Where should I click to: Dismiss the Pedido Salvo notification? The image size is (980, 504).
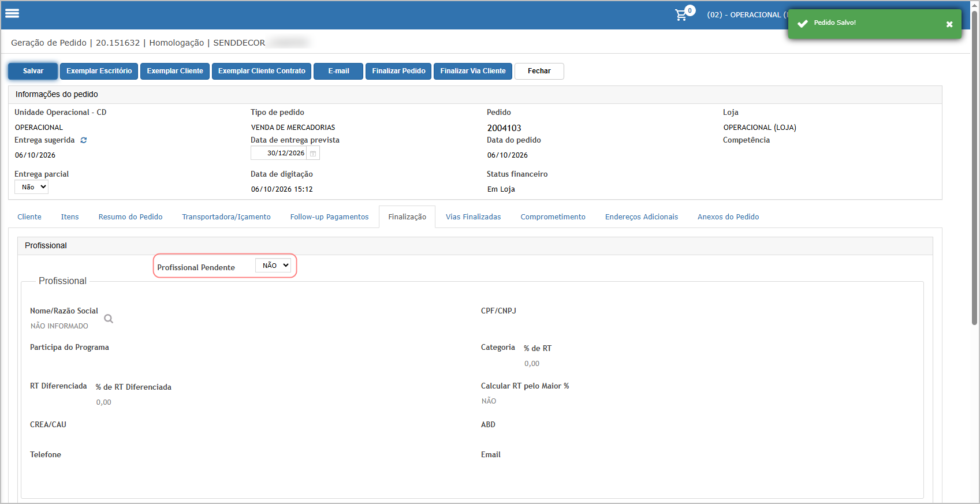pos(949,24)
